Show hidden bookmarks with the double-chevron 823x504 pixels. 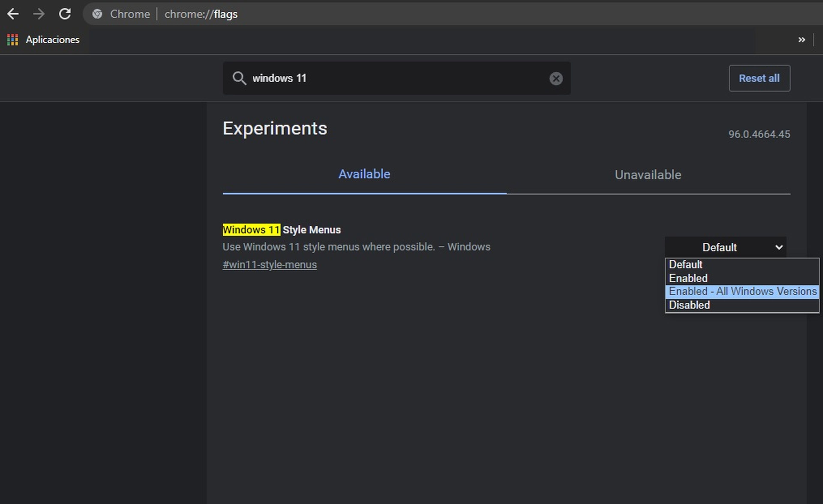tap(801, 40)
